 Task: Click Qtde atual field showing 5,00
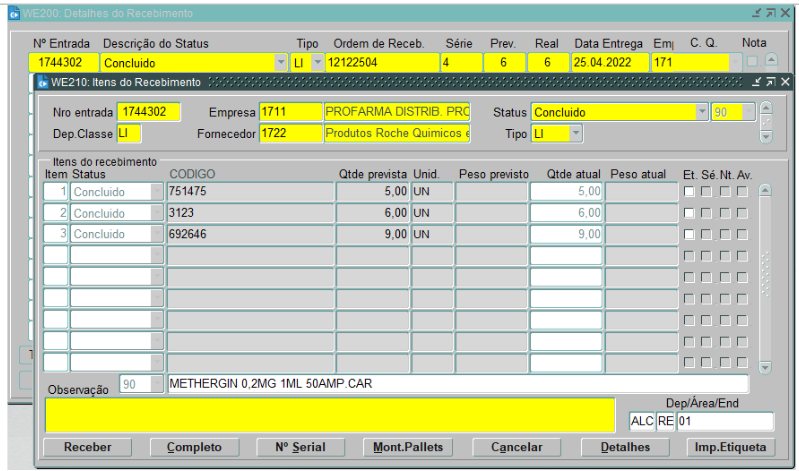(x=566, y=192)
